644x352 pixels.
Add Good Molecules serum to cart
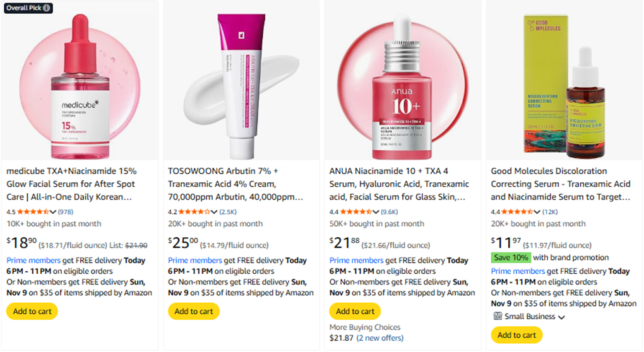coord(517,335)
